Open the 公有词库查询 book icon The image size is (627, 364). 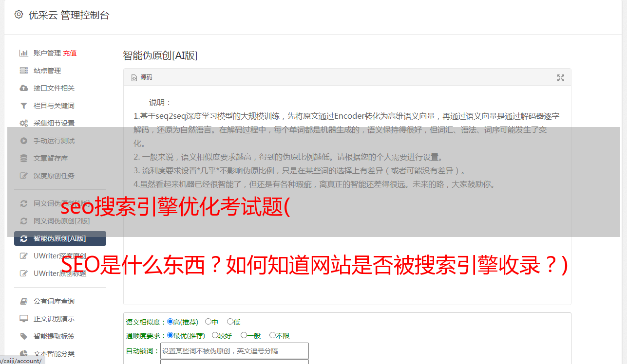(x=23, y=301)
